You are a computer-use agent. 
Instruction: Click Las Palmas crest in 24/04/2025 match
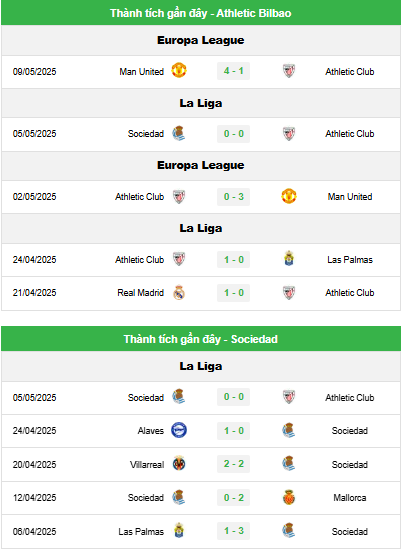(289, 259)
